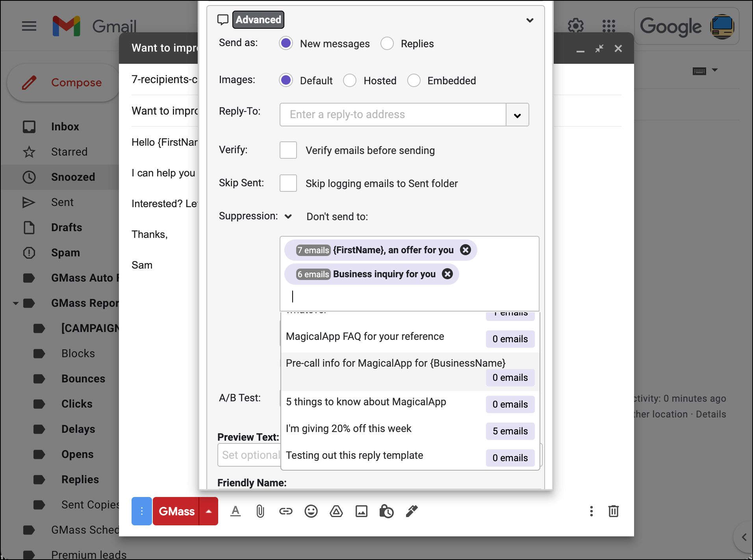The width and height of the screenshot is (753, 560).
Task: Select Default images option
Action: click(x=286, y=80)
